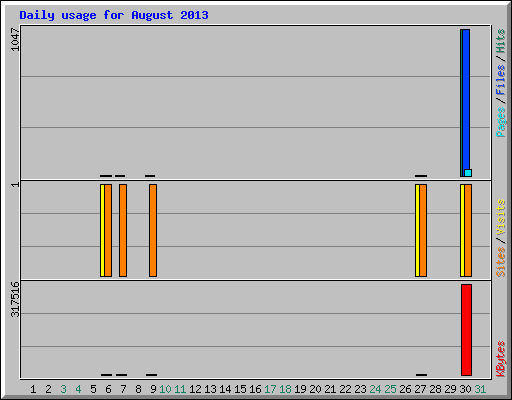Click the yellow Visits bar for day 27

pos(417,230)
